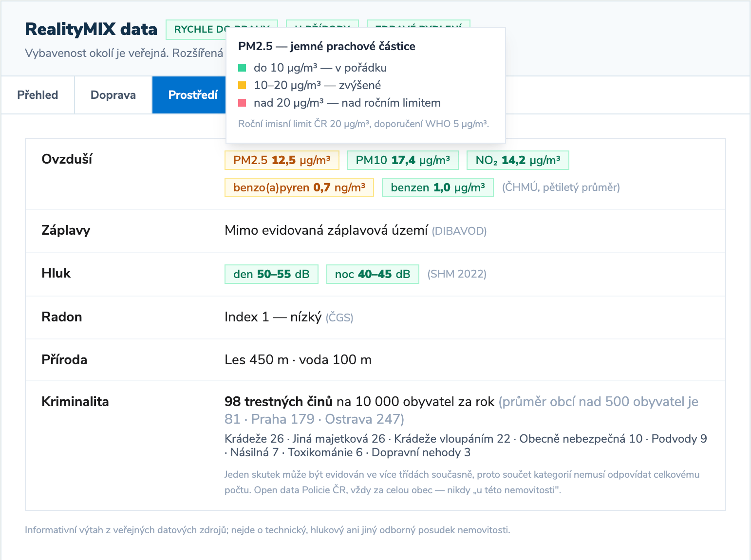The image size is (751, 560).
Task: Click the Radon row label
Action: (x=62, y=317)
